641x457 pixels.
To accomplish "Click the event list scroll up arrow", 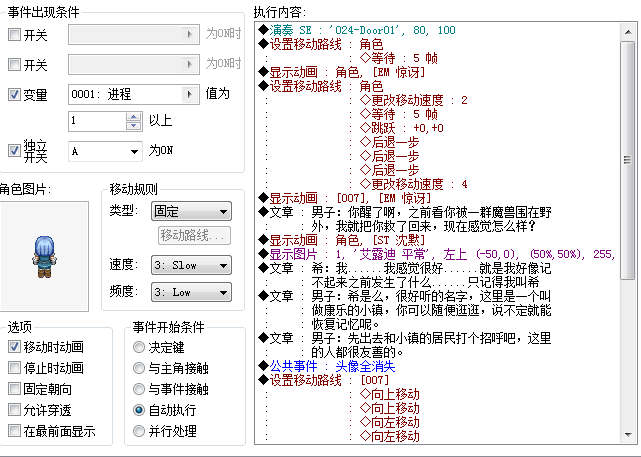I will pyautogui.click(x=628, y=31).
